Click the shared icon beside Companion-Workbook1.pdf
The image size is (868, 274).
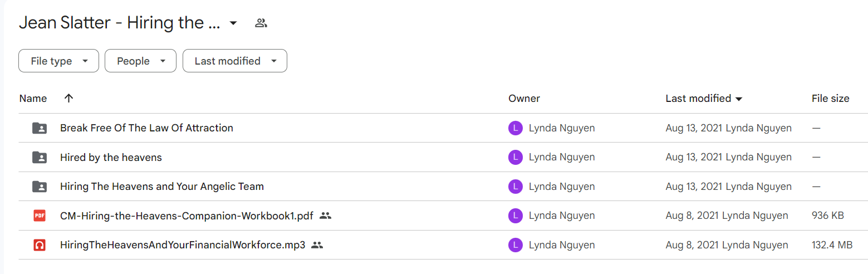point(326,216)
